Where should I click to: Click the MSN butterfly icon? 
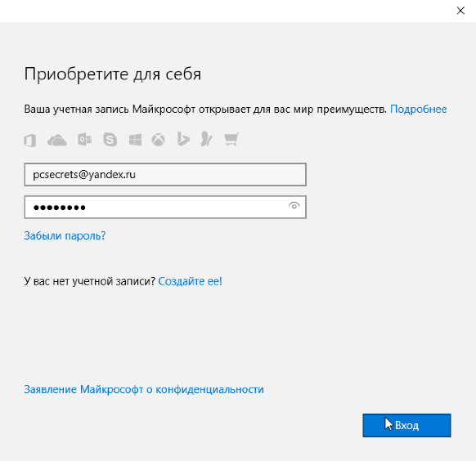click(206, 139)
